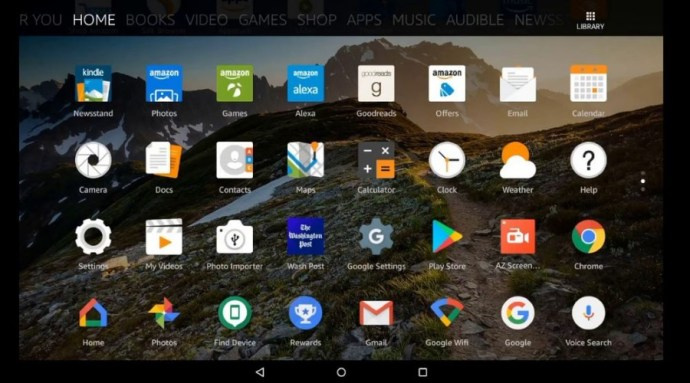
Task: Switch to the BOOKS tab
Action: [x=150, y=20]
